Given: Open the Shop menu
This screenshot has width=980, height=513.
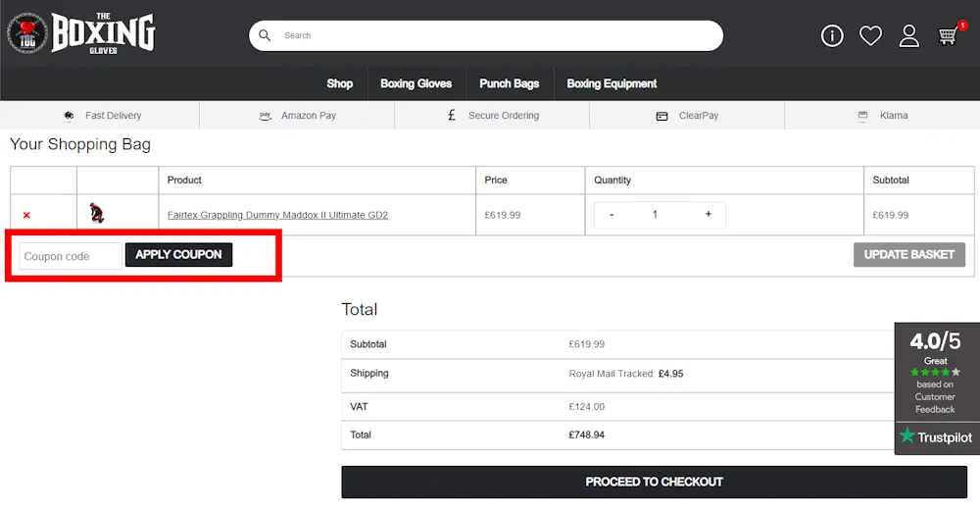Looking at the screenshot, I should [339, 83].
